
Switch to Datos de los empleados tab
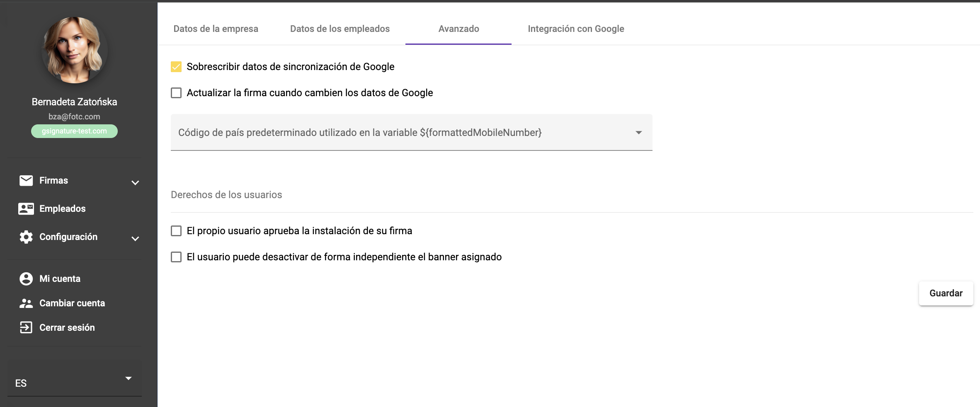click(x=340, y=29)
